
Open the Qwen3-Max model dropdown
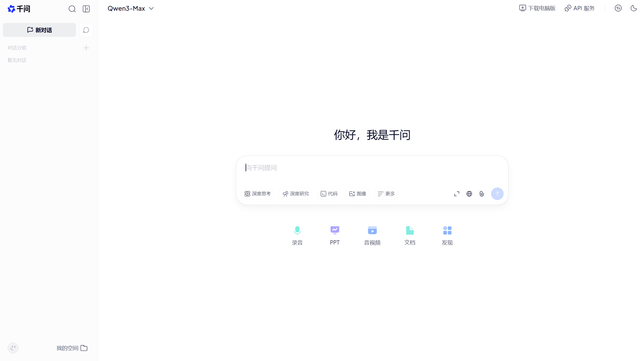click(x=130, y=9)
